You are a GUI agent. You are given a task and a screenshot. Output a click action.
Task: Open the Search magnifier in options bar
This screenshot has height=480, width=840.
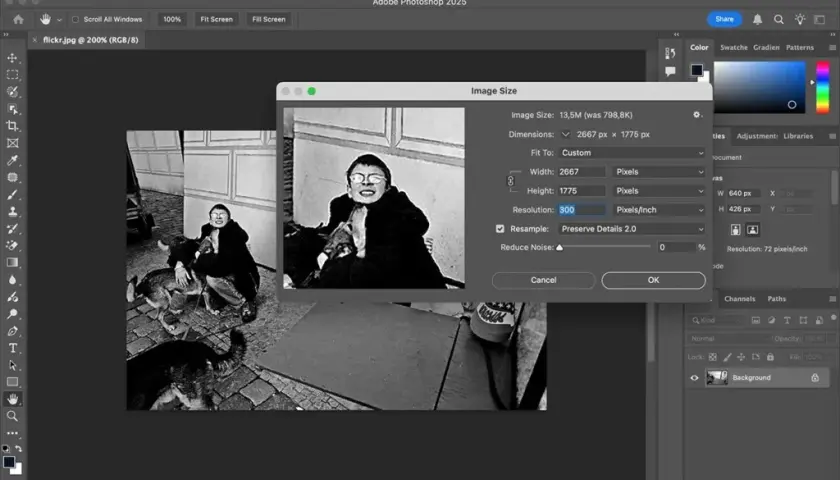[779, 19]
